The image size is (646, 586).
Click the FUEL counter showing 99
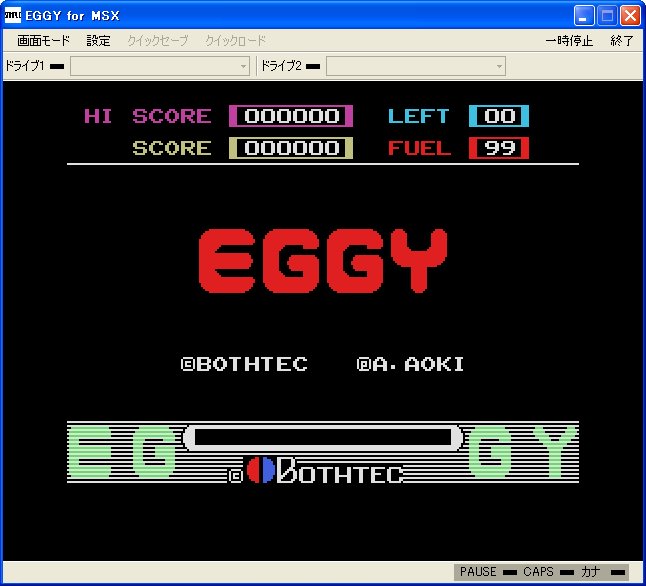point(499,148)
